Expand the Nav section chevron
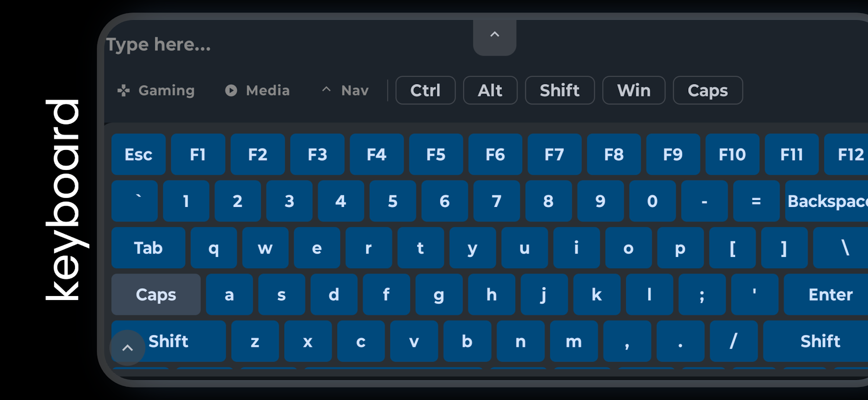Viewport: 868px width, 400px height. [327, 90]
